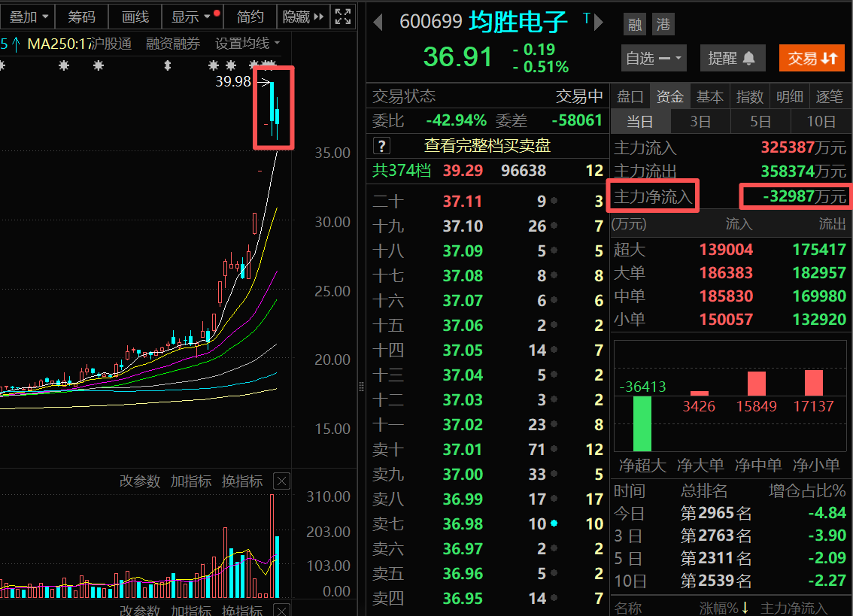Click the 融资融券 margin link
The height and width of the screenshot is (616, 853).
point(173,44)
